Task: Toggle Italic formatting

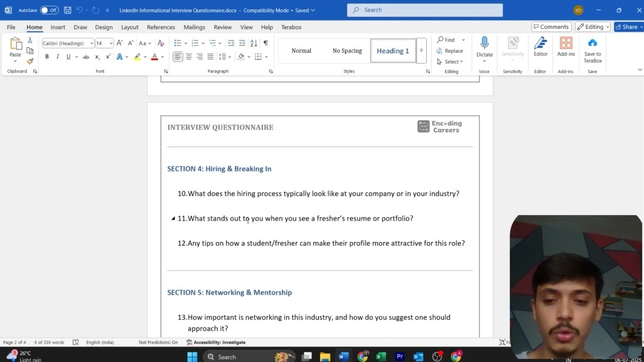Action: click(x=58, y=57)
